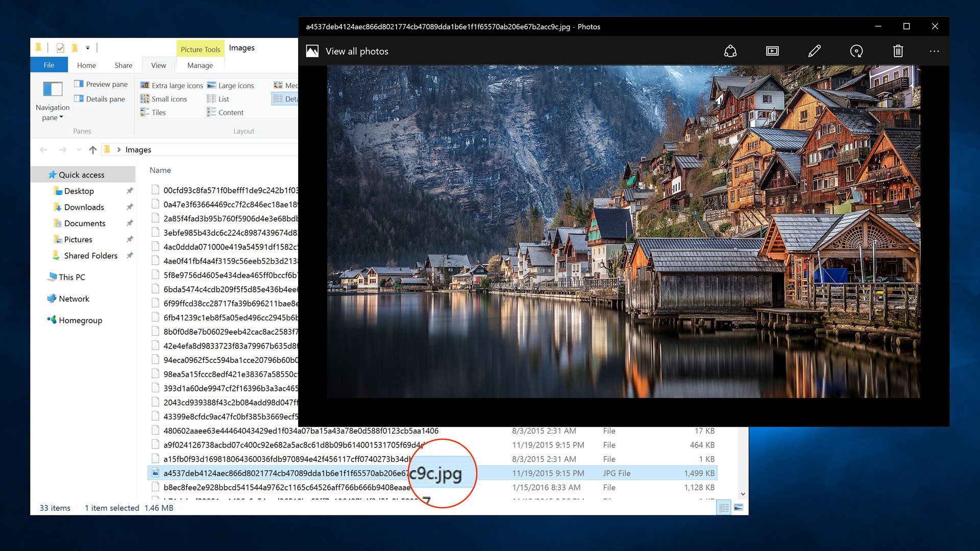Screen dimensions: 980x551
Task: Expand the Customize Quick Access Toolbar arrow
Action: point(88,48)
